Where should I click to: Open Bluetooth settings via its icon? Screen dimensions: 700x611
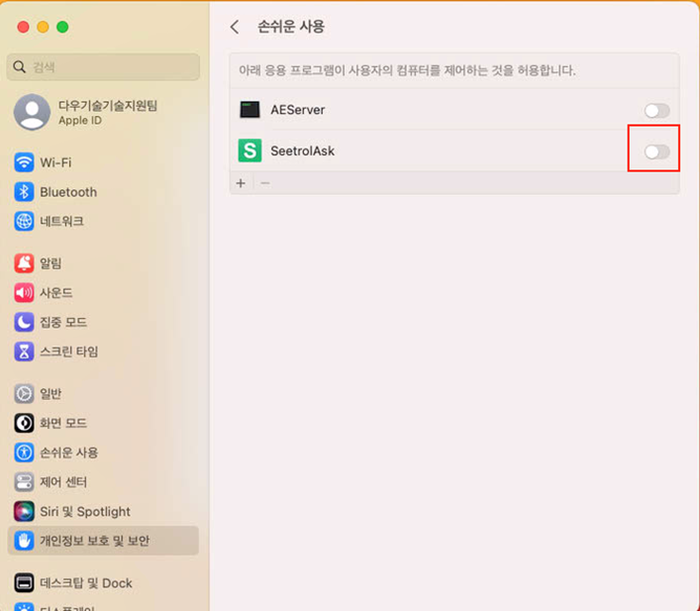tap(25, 192)
